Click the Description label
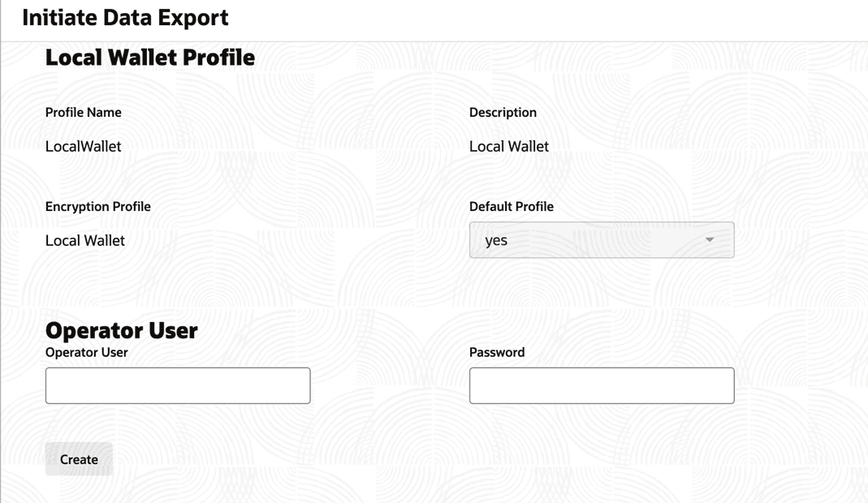 pos(503,112)
